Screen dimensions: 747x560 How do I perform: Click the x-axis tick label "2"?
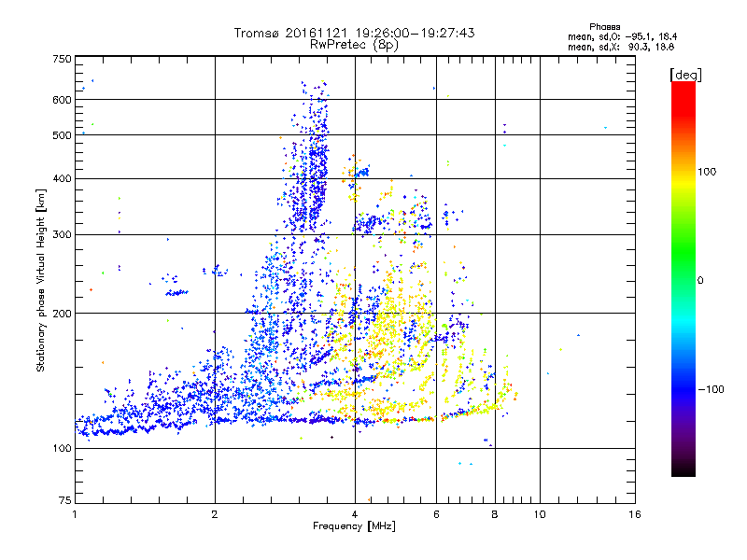click(x=215, y=514)
